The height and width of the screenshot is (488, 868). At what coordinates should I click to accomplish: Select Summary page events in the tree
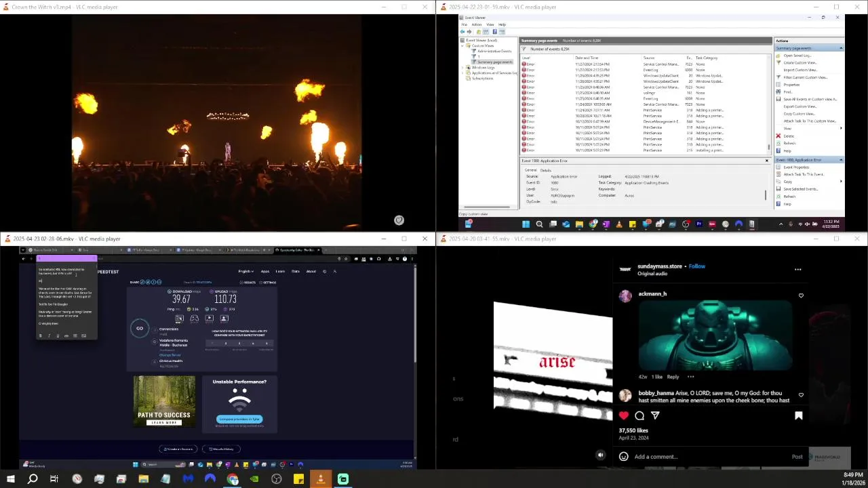495,62
